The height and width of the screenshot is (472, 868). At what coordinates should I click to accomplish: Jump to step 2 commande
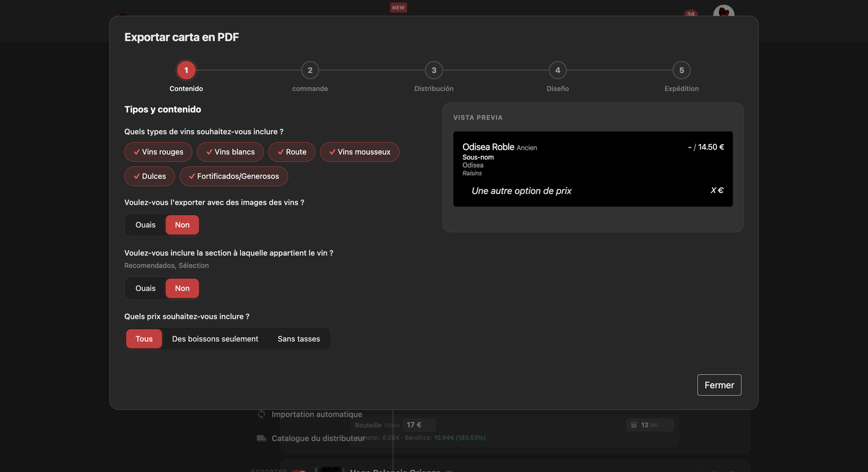click(310, 71)
